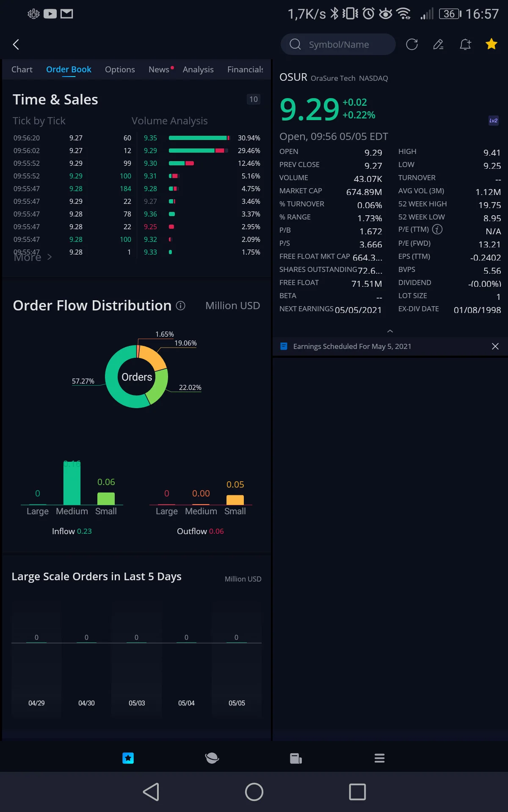Open the markets planet icon

[x=212, y=758]
